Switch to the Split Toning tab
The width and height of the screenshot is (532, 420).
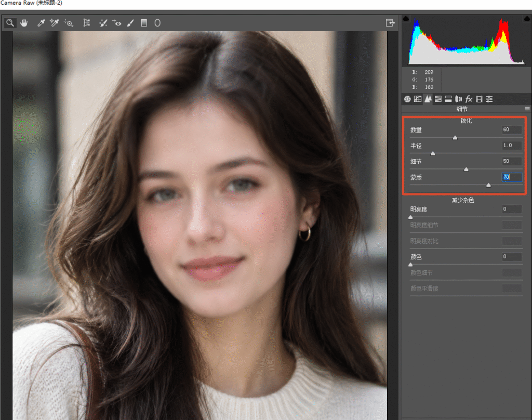pos(448,99)
